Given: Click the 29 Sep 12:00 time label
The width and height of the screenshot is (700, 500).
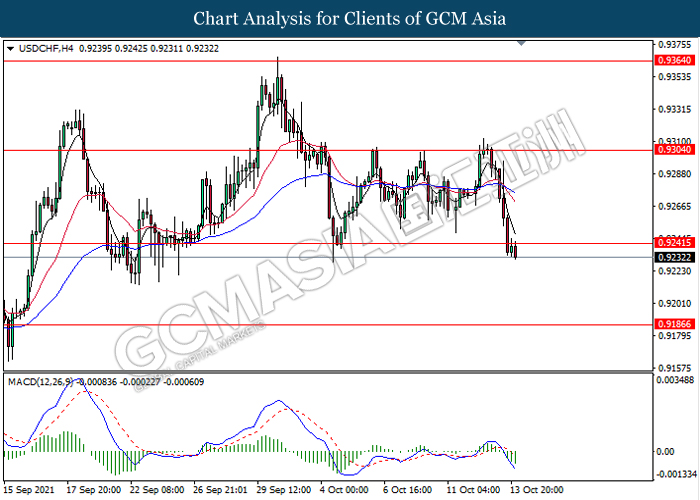Looking at the screenshot, I should 283,490.
